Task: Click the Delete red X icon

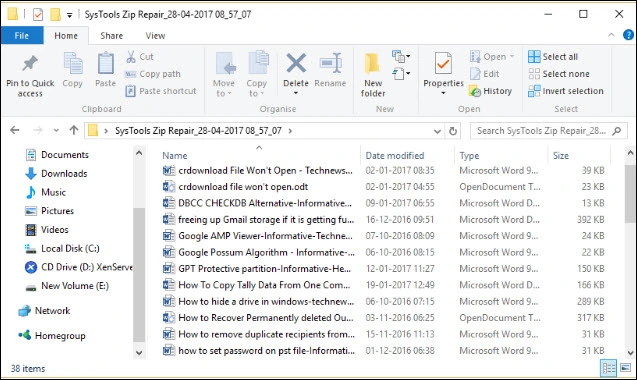Action: click(296, 63)
